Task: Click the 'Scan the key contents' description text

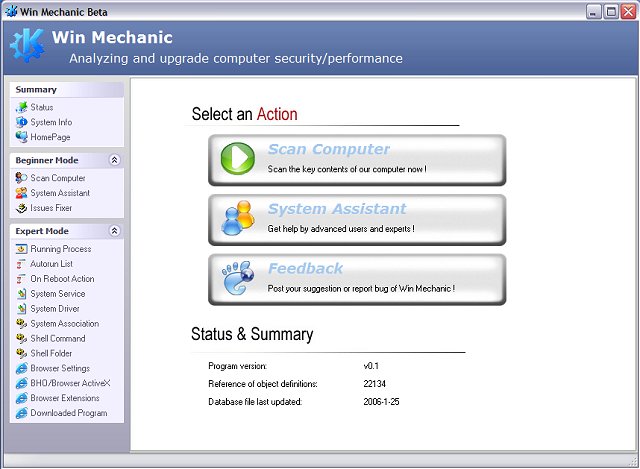Action: [347, 169]
